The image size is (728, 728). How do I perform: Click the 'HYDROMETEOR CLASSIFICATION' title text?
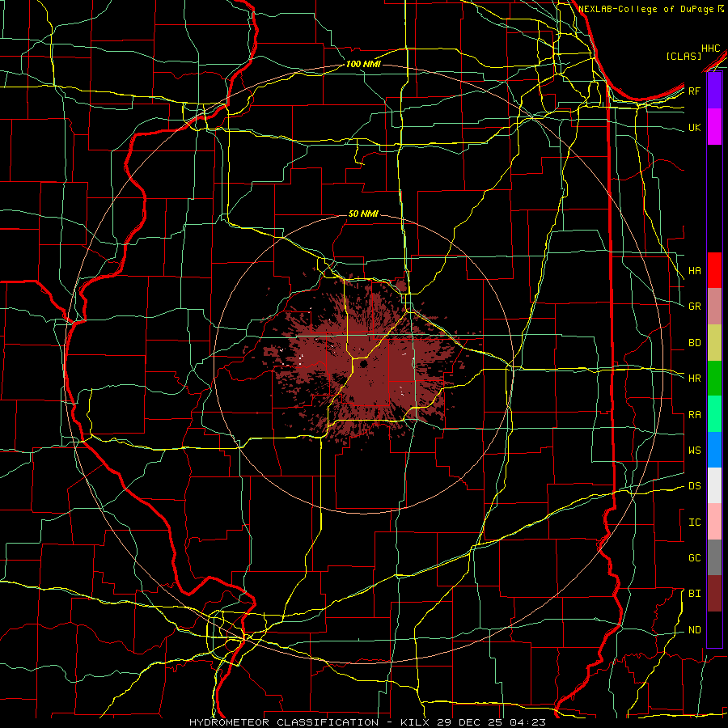284,722
